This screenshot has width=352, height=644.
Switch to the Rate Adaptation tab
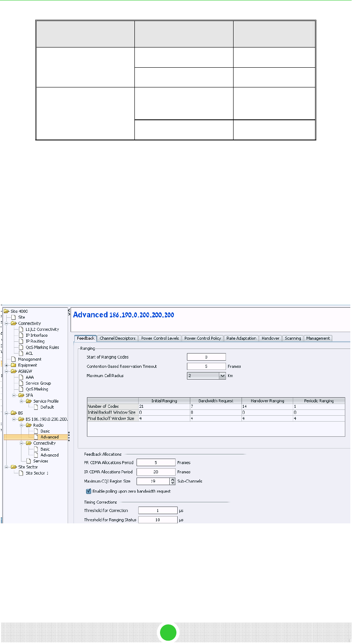coord(242,338)
